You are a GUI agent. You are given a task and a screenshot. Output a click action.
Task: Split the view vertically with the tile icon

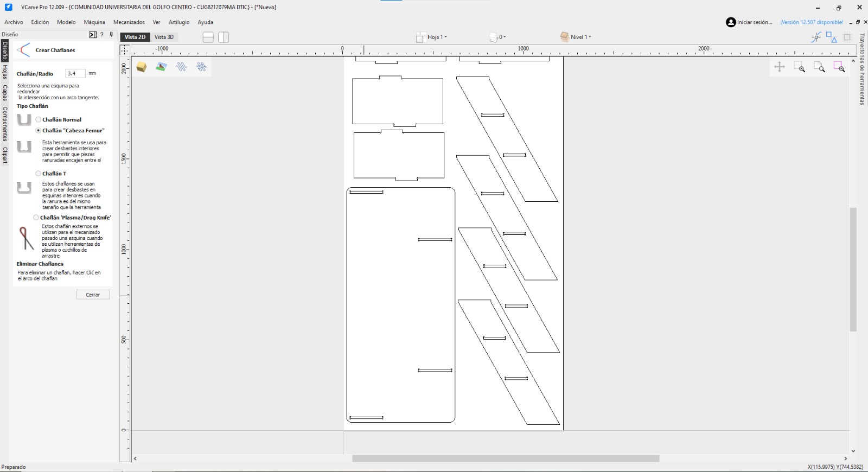point(224,37)
